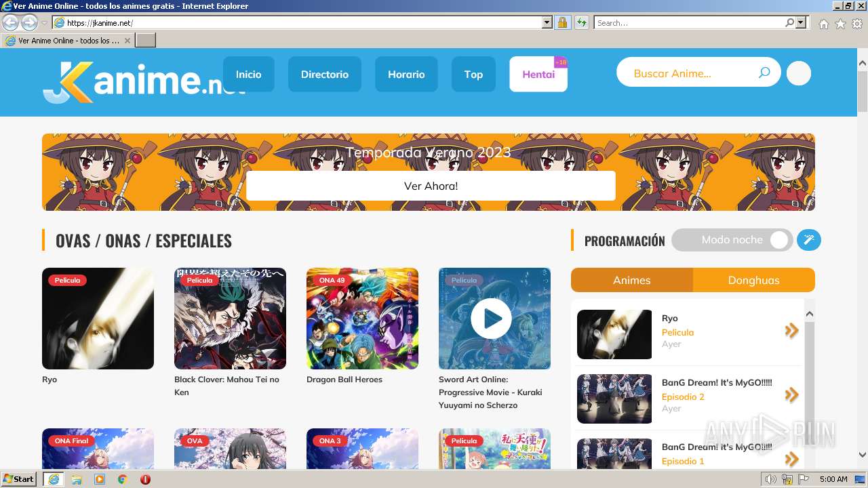Open the Directorio menu item
The image size is (868, 488).
325,75
